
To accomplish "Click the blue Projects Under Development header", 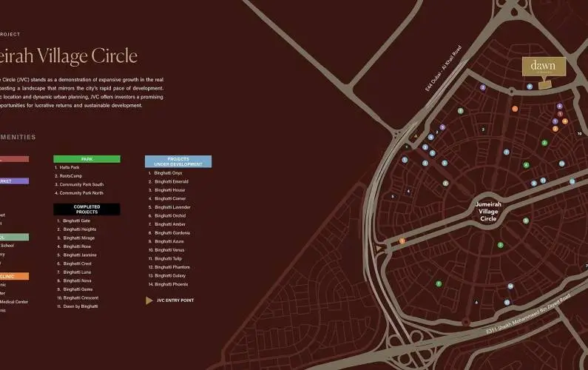I will pyautogui.click(x=178, y=161).
